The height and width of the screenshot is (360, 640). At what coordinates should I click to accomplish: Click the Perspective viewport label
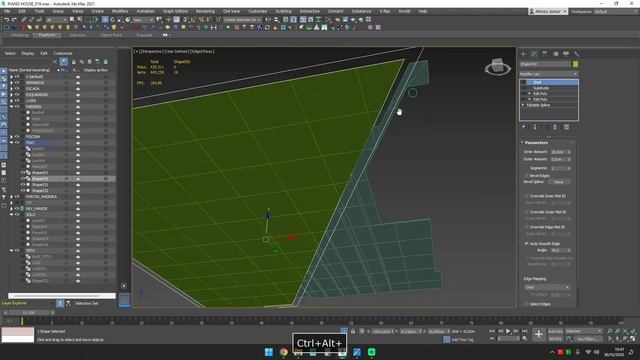click(151, 51)
